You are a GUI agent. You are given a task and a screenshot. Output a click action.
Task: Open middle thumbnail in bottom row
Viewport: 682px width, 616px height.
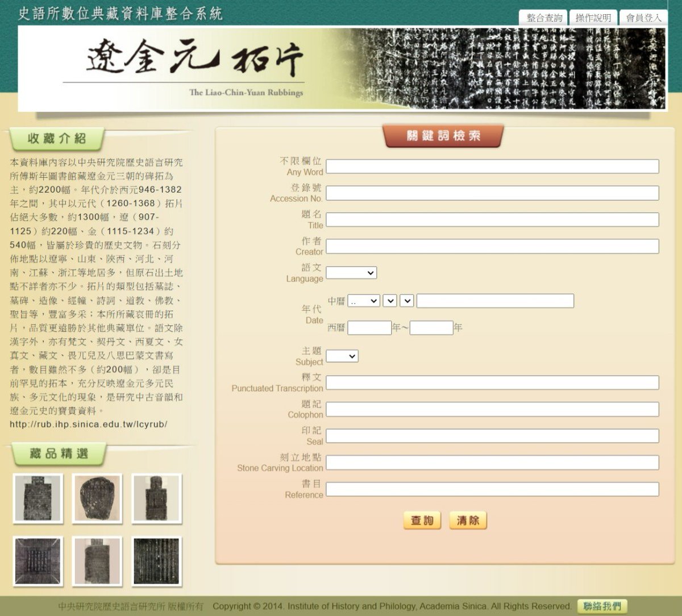click(x=97, y=561)
